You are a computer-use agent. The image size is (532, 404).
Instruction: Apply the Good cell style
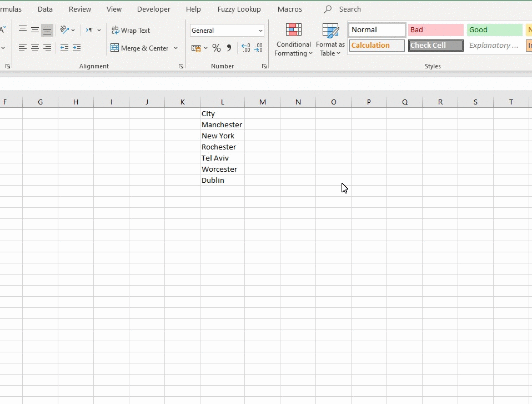pos(494,30)
